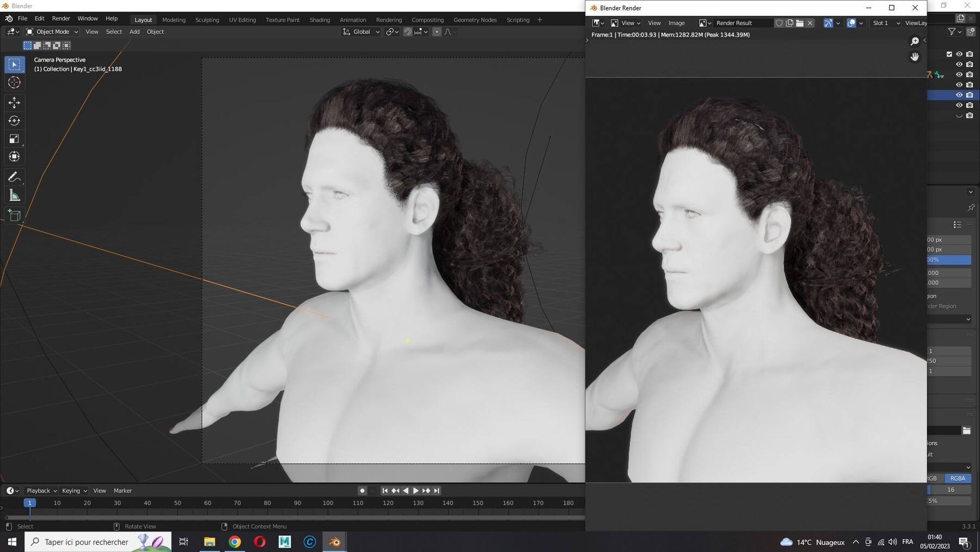Choose the Rotate tool
The image size is (980, 552).
(15, 120)
